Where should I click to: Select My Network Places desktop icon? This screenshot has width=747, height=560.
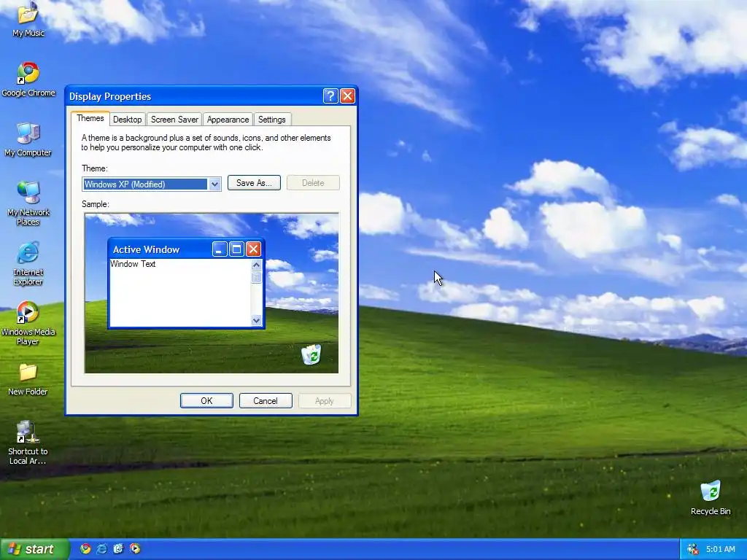pos(28,203)
